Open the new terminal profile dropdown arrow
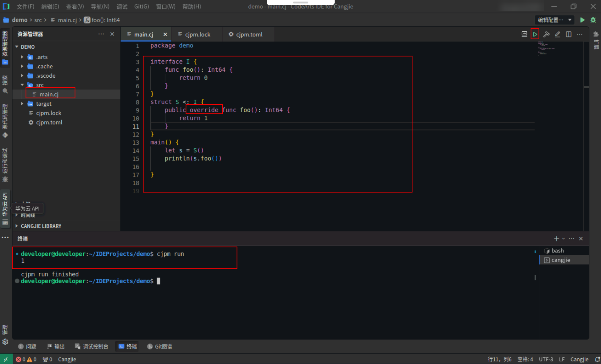Viewport: 601px width, 364px height. pyautogui.click(x=563, y=239)
